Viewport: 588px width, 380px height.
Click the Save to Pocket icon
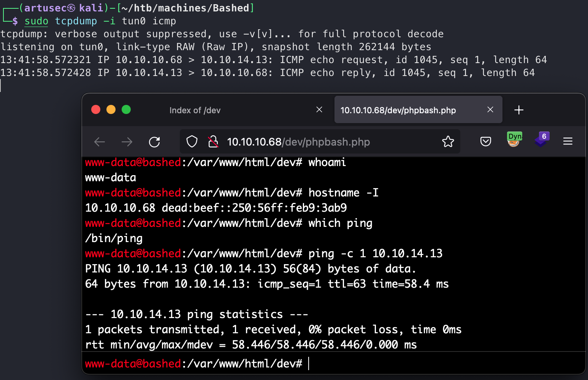pos(486,142)
